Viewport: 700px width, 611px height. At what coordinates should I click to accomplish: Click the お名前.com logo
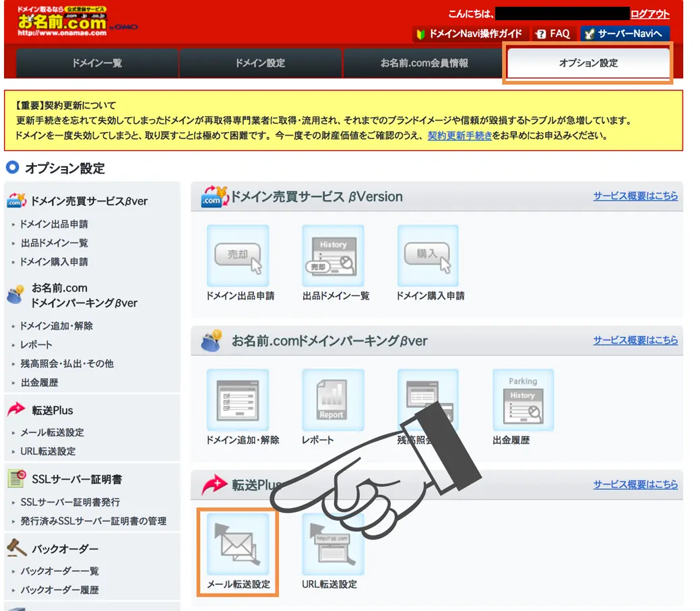pos(63,22)
